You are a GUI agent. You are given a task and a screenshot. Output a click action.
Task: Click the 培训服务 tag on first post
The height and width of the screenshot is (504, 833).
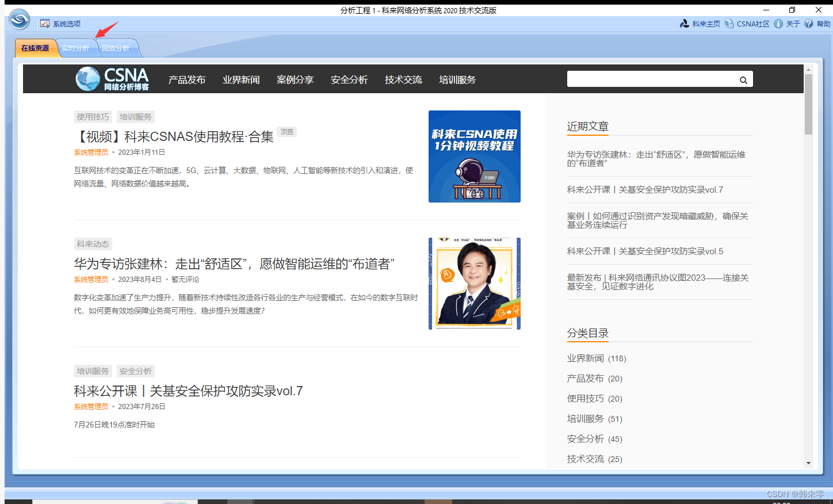(136, 117)
